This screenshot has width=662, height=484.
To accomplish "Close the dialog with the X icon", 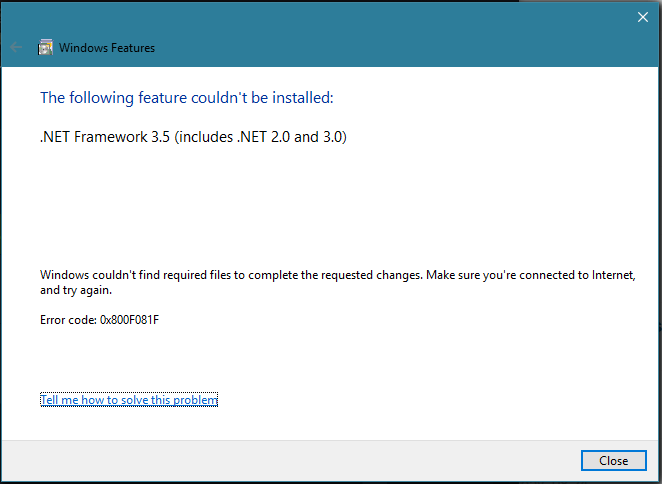I will pyautogui.click(x=643, y=17).
